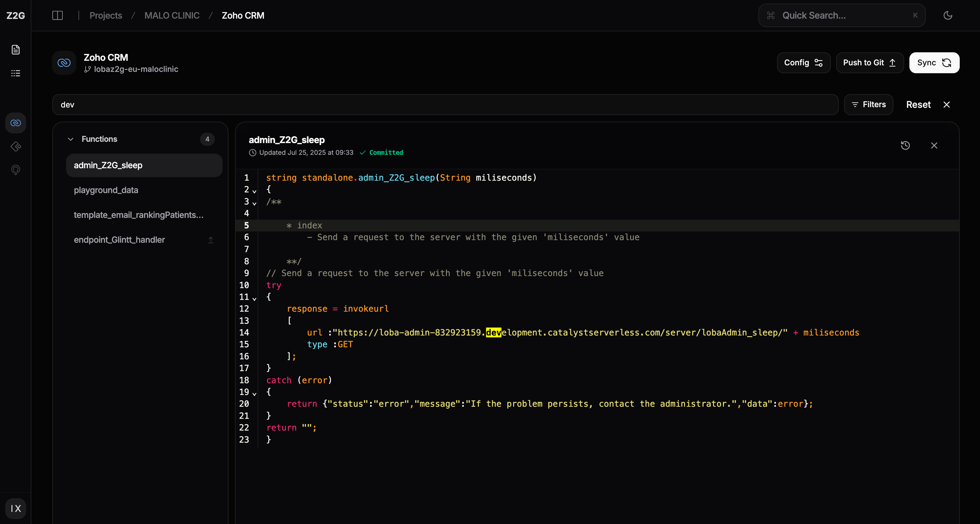Fold code block at line 2
The width and height of the screenshot is (980, 524).
(254, 191)
